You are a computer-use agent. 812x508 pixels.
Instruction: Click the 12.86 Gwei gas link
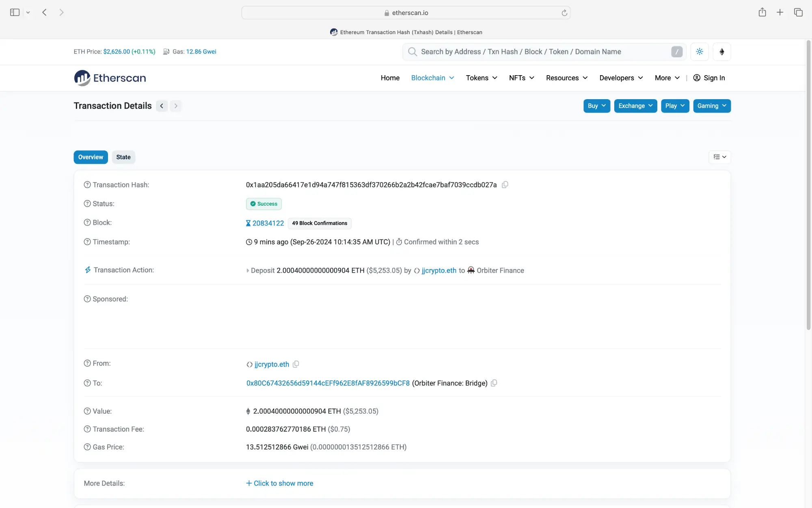click(201, 52)
